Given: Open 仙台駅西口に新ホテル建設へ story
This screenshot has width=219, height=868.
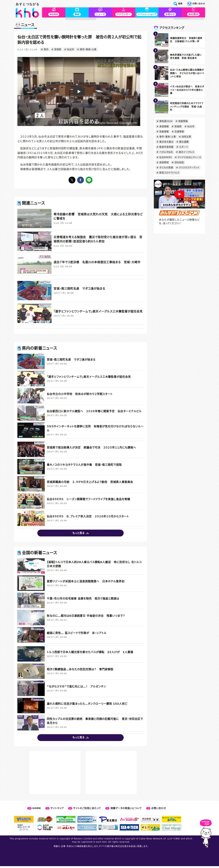Looking at the screenshot, I should [81, 413].
